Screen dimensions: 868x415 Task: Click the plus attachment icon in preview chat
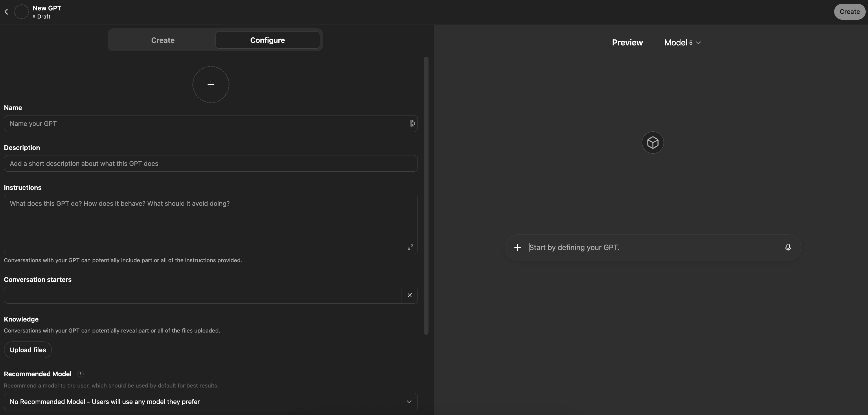tap(517, 248)
